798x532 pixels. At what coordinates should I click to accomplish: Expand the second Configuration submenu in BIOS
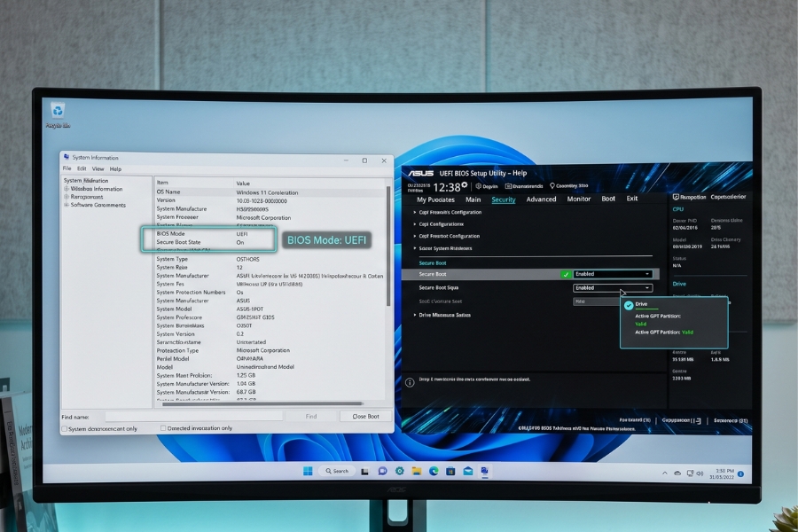415,224
